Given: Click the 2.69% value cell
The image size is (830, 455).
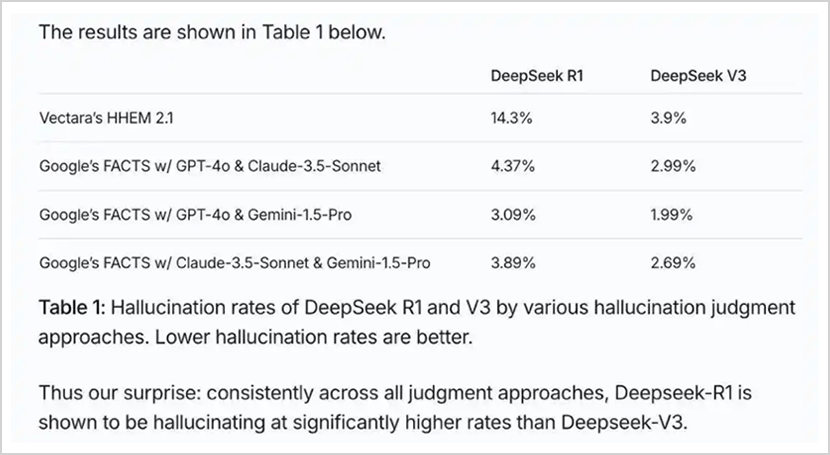Looking at the screenshot, I should click(671, 263).
